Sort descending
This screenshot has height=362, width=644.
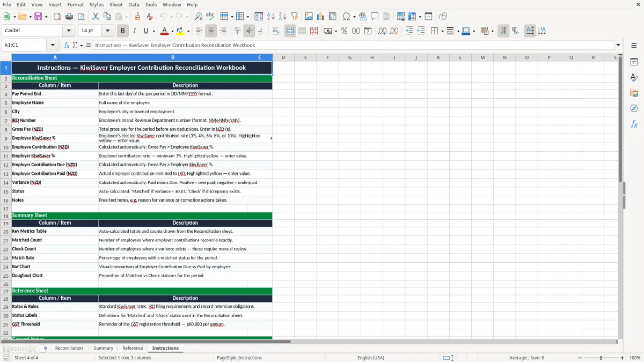tap(283, 17)
